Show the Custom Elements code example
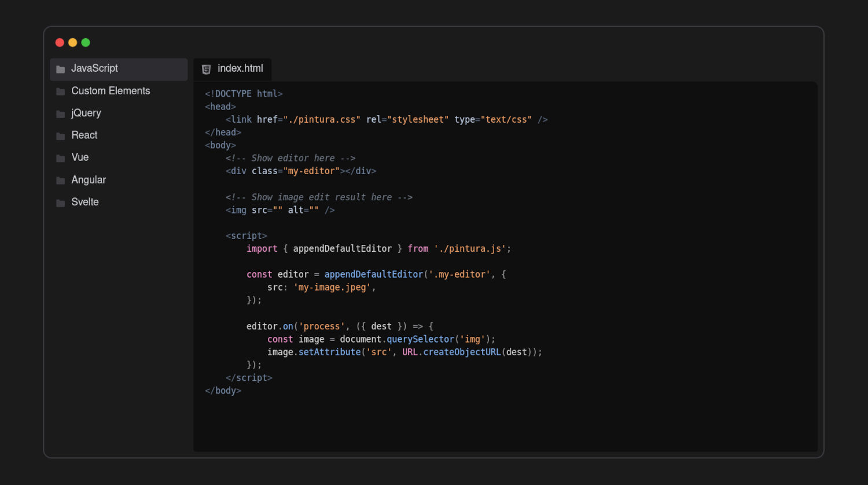The width and height of the screenshot is (868, 485). point(111,91)
